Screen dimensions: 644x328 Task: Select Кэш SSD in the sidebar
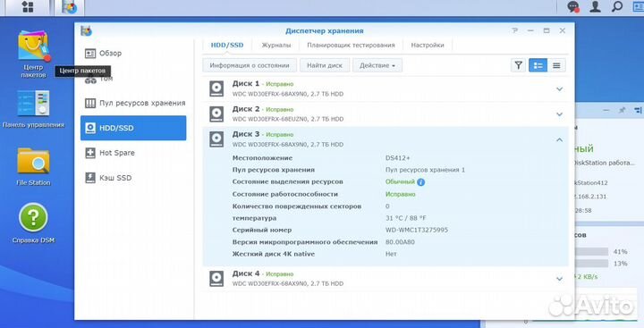pyautogui.click(x=133, y=178)
